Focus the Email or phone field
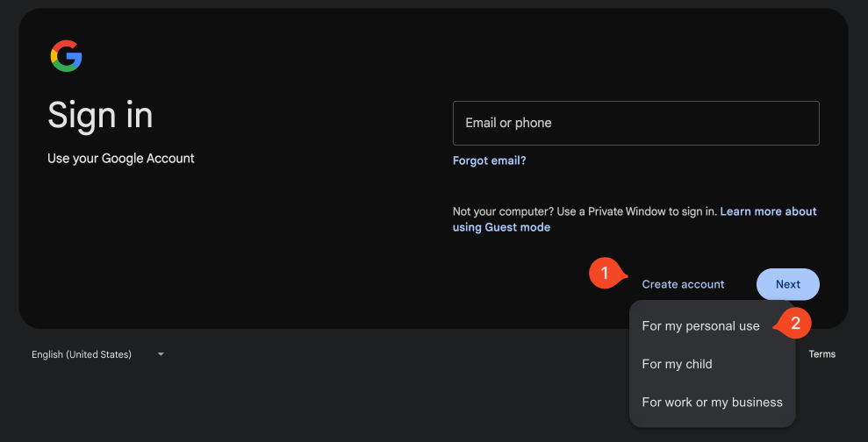Screen dimensions: 868x442 [x=635, y=123]
